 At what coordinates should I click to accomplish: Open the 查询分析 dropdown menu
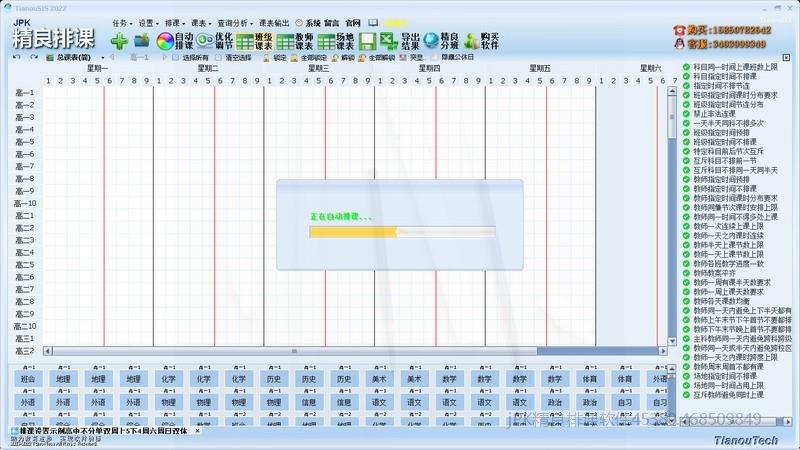point(235,23)
